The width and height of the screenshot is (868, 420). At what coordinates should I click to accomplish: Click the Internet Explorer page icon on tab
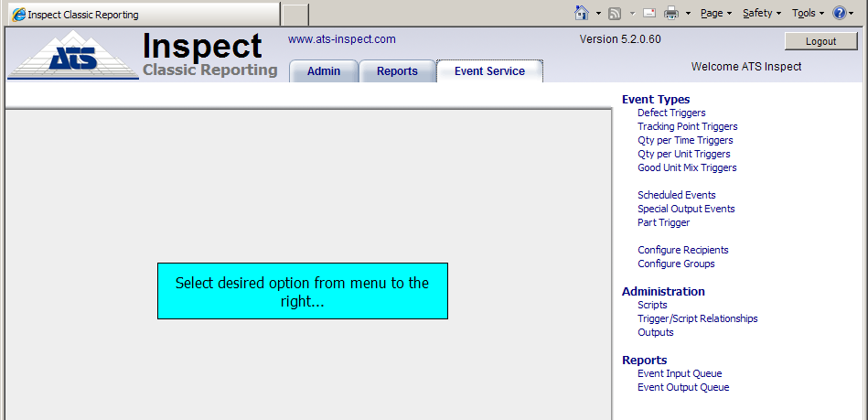click(x=19, y=15)
